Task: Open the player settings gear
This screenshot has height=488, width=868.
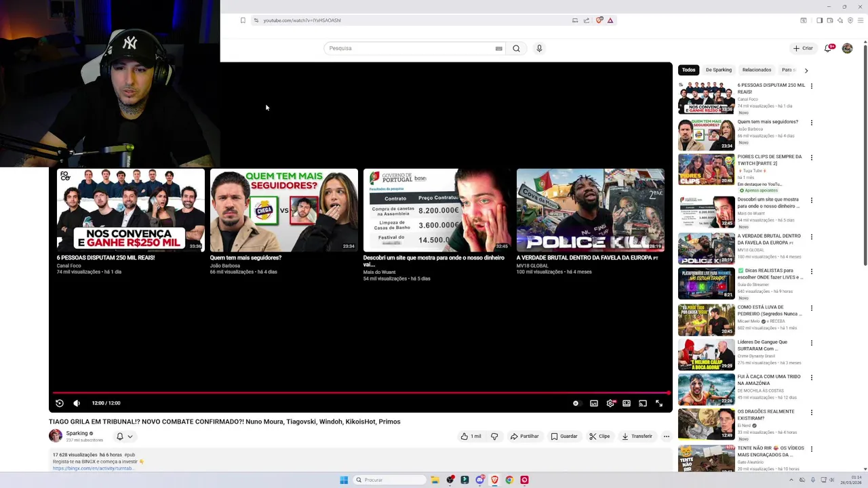Action: pos(610,403)
